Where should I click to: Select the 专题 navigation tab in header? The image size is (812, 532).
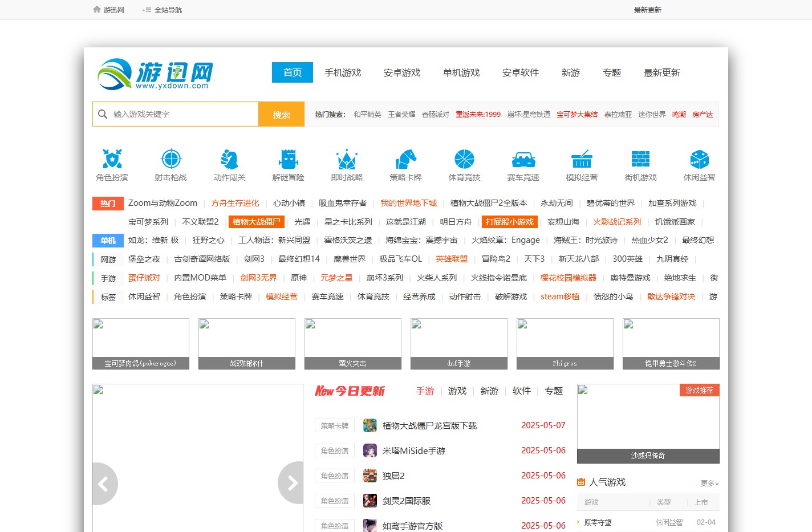tap(612, 72)
